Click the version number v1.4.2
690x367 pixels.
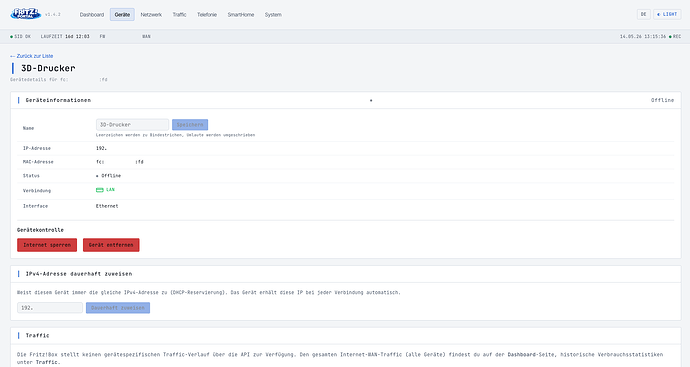pos(53,15)
